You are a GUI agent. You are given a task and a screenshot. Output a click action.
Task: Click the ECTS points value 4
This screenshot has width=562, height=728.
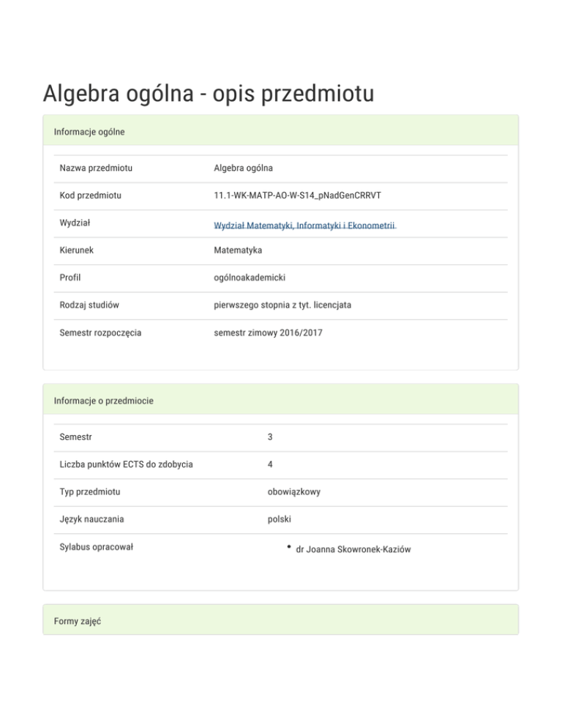click(270, 464)
